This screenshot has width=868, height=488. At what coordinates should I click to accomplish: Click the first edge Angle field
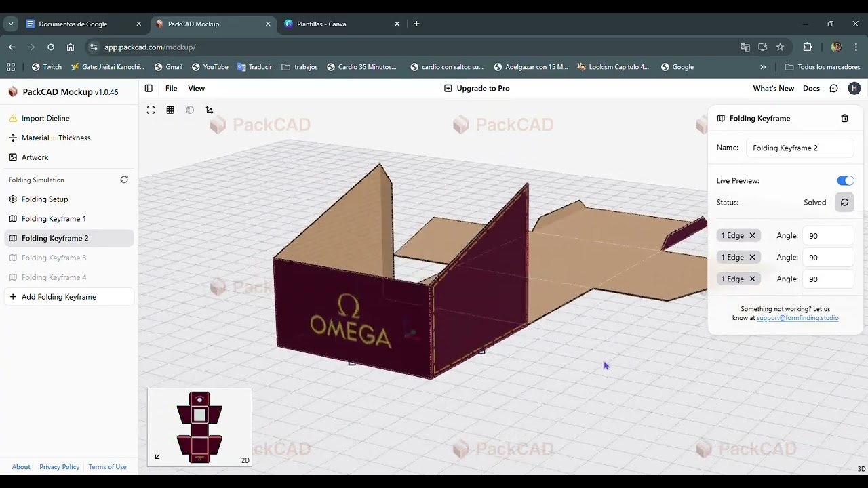click(828, 236)
